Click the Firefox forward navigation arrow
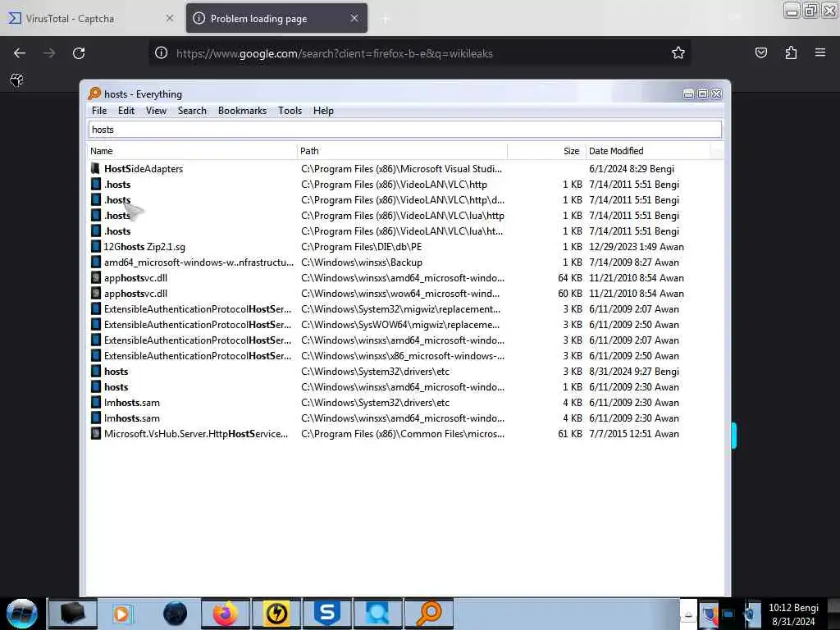 tap(48, 53)
